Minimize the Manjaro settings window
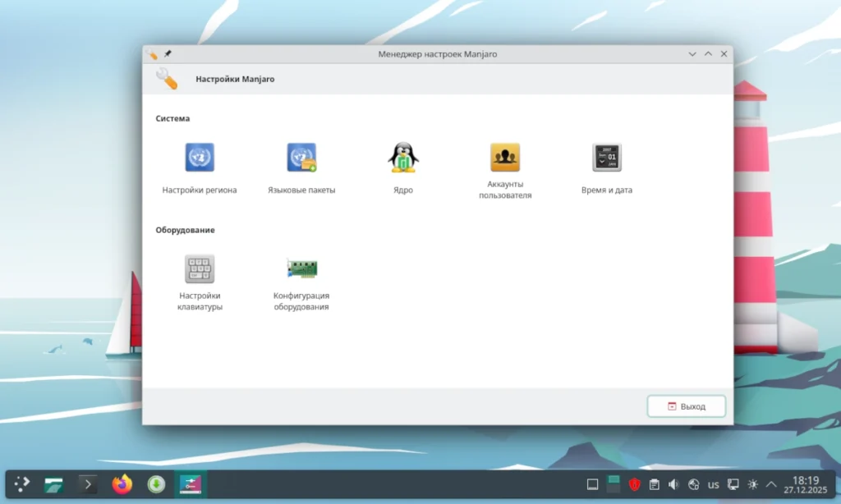This screenshot has width=841, height=504. 692,54
